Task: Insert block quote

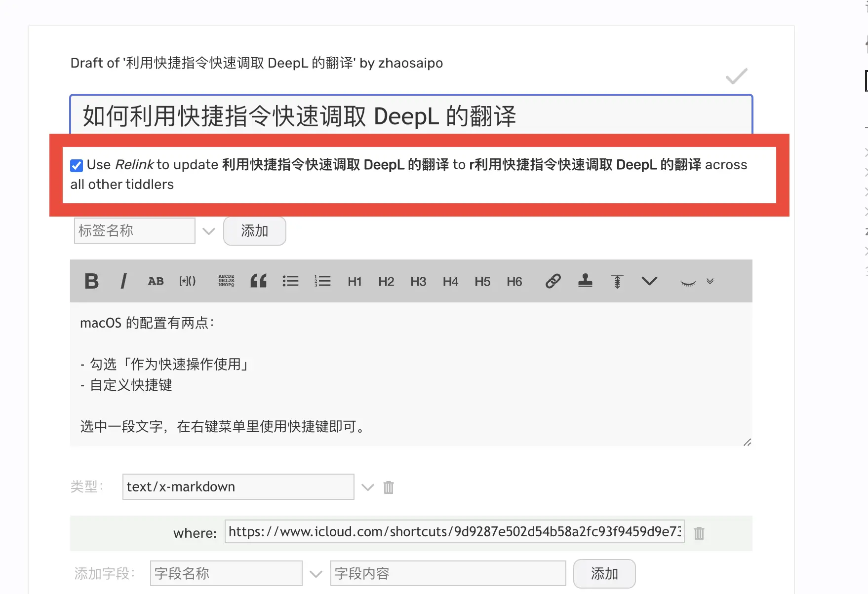Action: click(x=258, y=281)
